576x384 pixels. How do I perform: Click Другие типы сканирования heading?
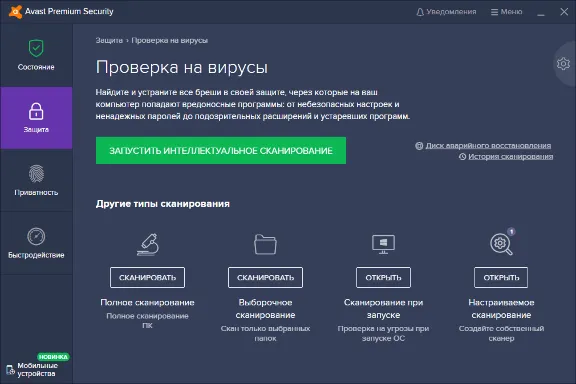tap(163, 204)
